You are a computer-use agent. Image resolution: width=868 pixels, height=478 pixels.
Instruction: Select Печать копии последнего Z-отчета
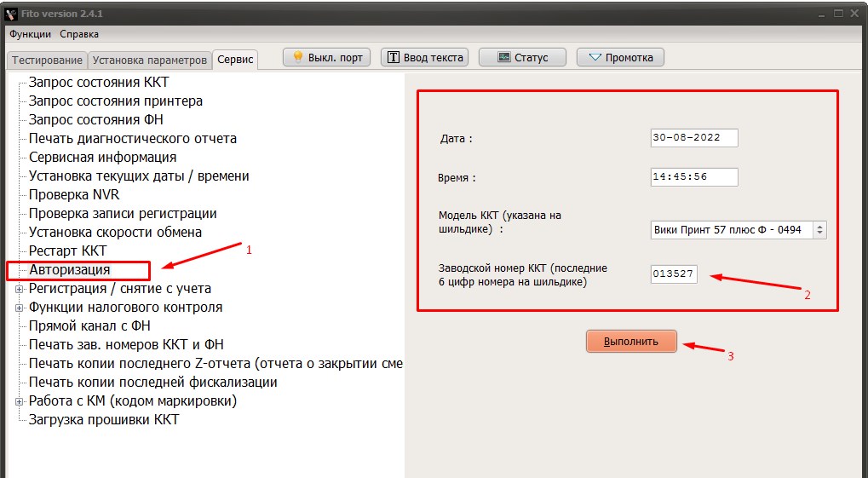point(216,363)
